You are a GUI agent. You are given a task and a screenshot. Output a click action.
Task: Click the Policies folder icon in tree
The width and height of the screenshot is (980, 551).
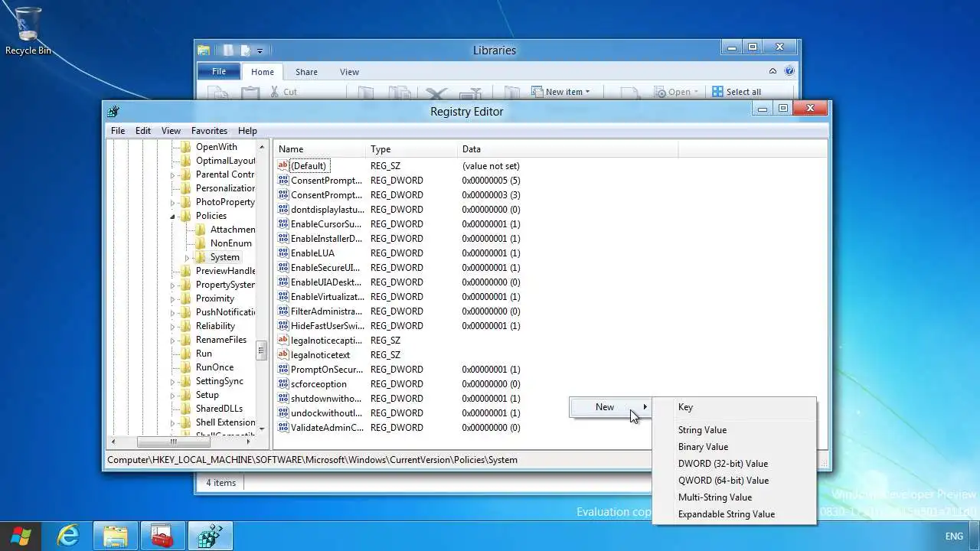[186, 216]
